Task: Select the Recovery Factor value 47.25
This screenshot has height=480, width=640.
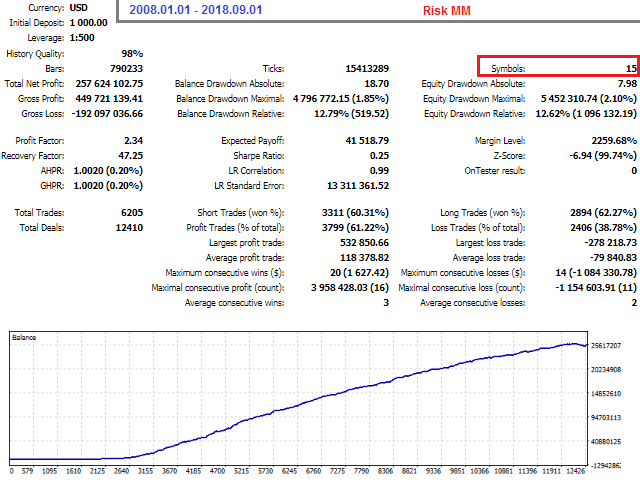Action: [x=129, y=156]
